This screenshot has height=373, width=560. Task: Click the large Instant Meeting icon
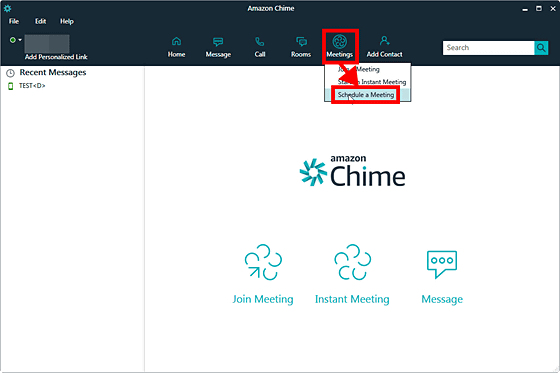tap(352, 262)
